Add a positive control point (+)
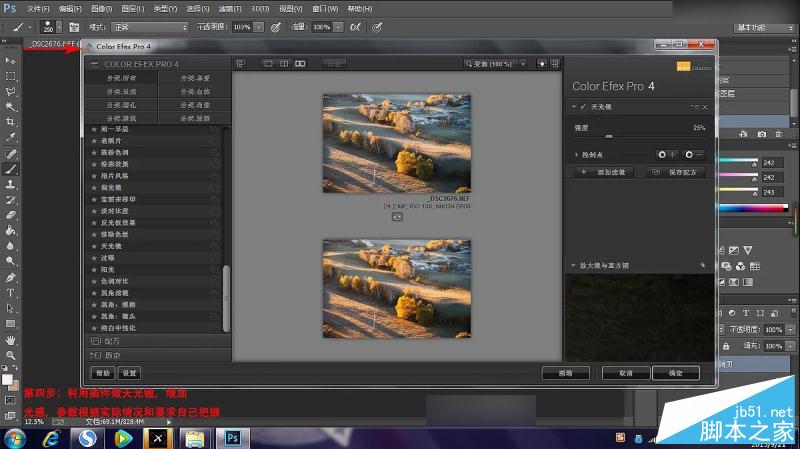 click(667, 155)
